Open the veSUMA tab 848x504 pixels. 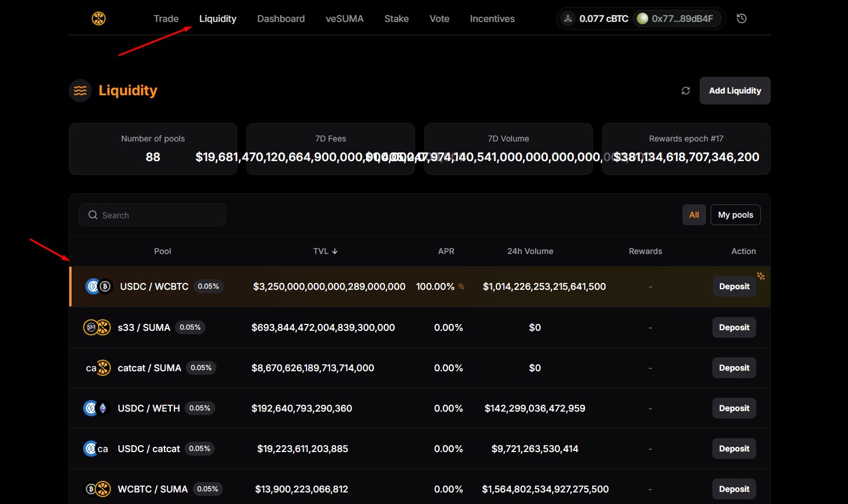[345, 18]
